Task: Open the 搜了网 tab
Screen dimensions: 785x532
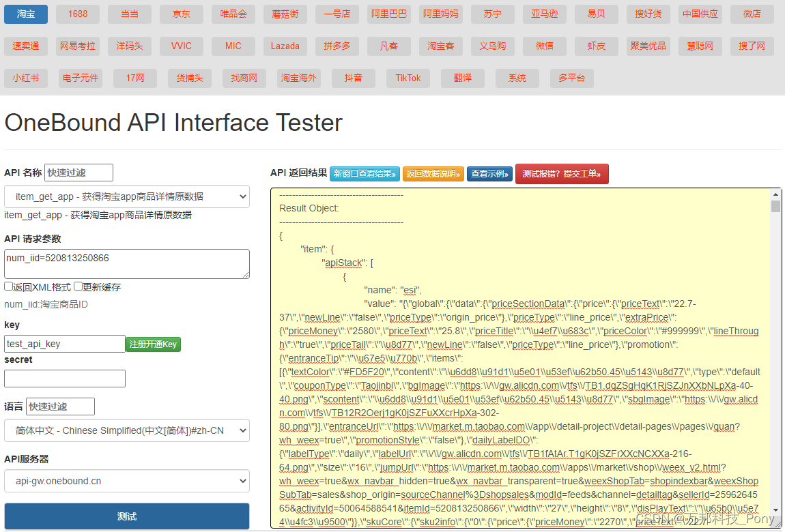Action: tap(752, 46)
